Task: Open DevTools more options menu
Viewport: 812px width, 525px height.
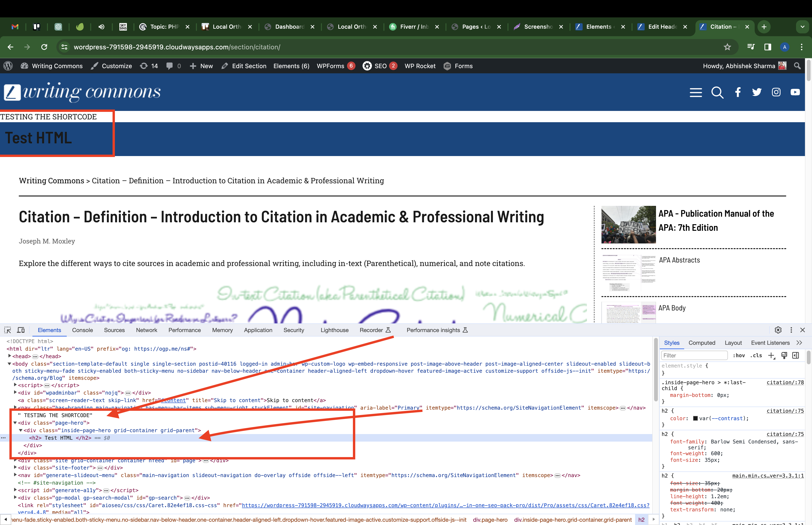Action: 791,330
